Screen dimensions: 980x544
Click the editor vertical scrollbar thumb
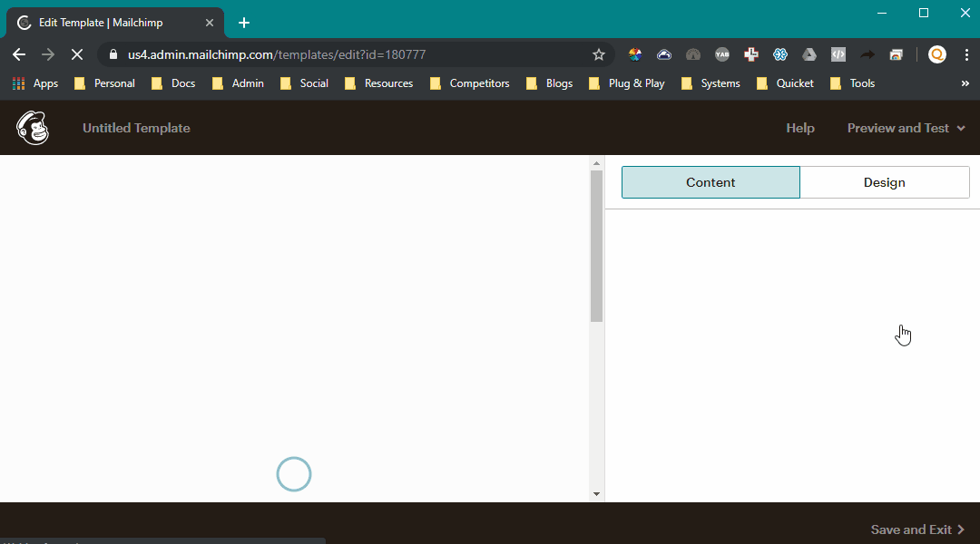click(x=596, y=246)
